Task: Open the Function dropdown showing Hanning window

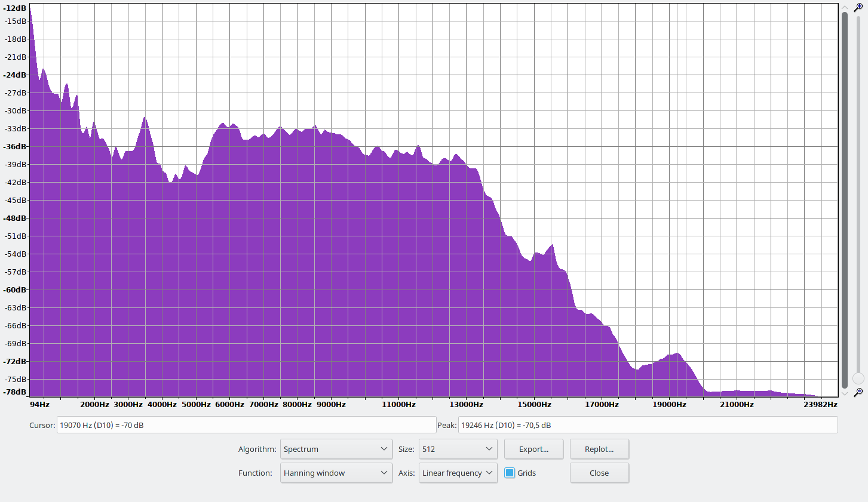Action: click(x=336, y=473)
